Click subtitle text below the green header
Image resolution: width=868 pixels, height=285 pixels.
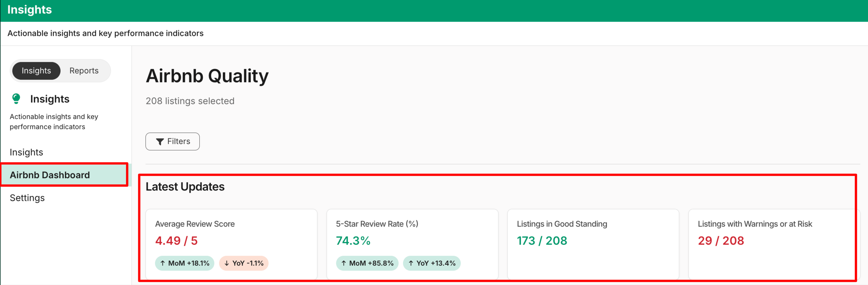pos(106,33)
